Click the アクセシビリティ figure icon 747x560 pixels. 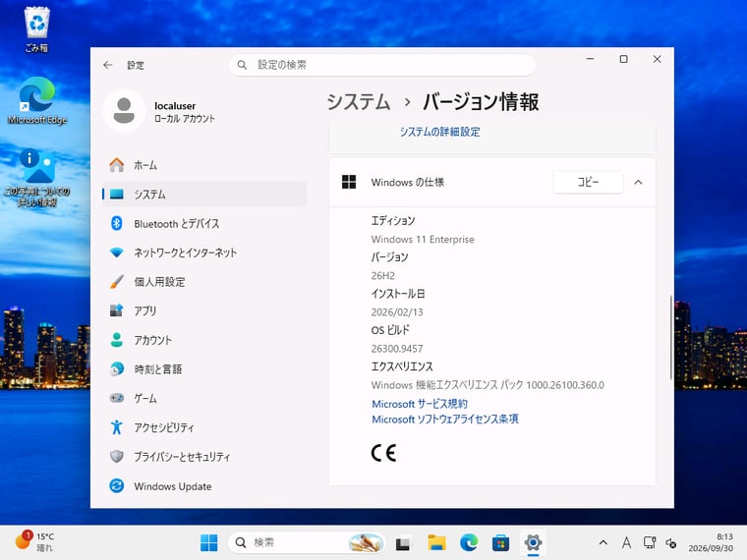[x=117, y=427]
